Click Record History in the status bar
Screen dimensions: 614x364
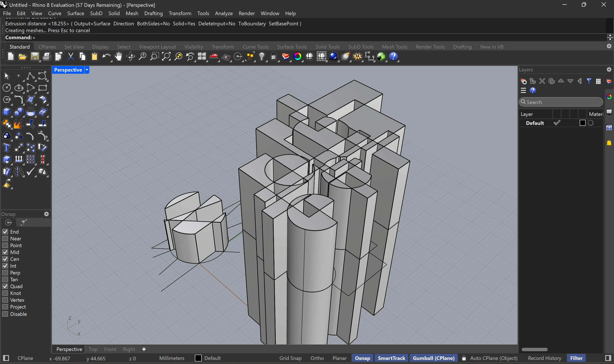[x=544, y=358]
